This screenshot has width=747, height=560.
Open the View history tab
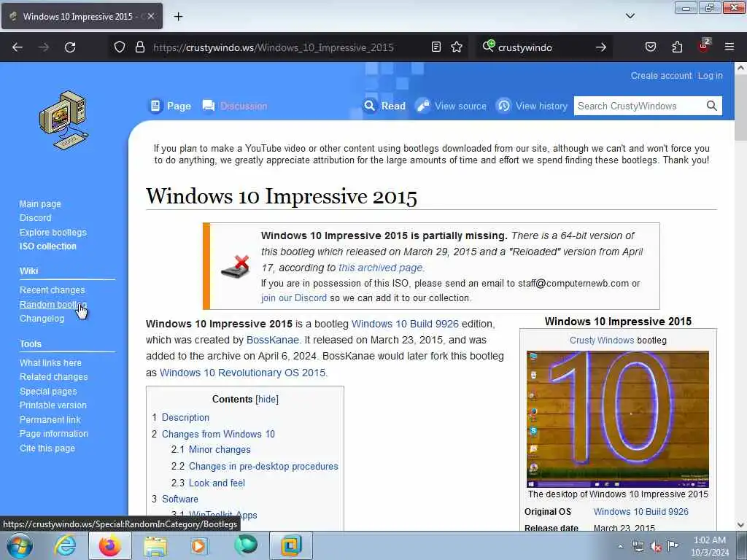pyautogui.click(x=532, y=106)
